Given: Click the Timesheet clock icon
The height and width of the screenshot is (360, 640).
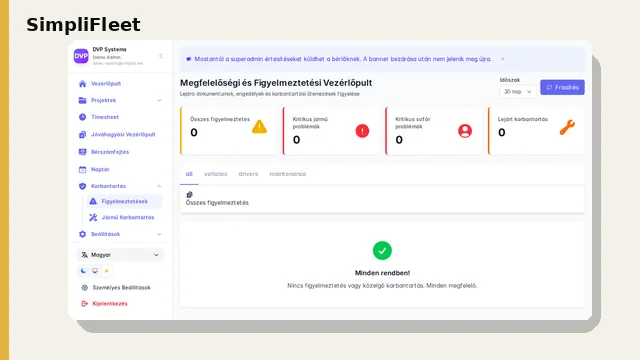Looking at the screenshot, I should click(x=82, y=117).
